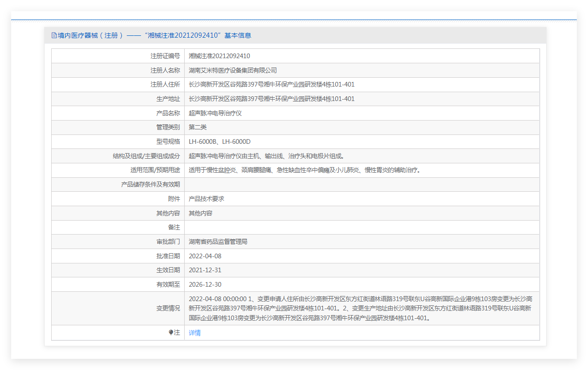The height and width of the screenshot is (370, 588).
Task: Click registrant name 湖南艾米特医疗设备集团有限公司
Action: pyautogui.click(x=233, y=70)
